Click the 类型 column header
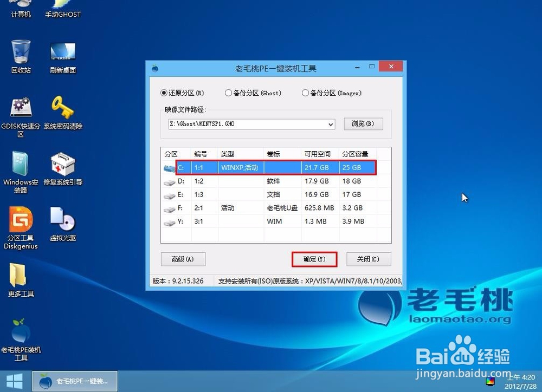Image resolution: width=542 pixels, height=392 pixels. click(x=241, y=154)
